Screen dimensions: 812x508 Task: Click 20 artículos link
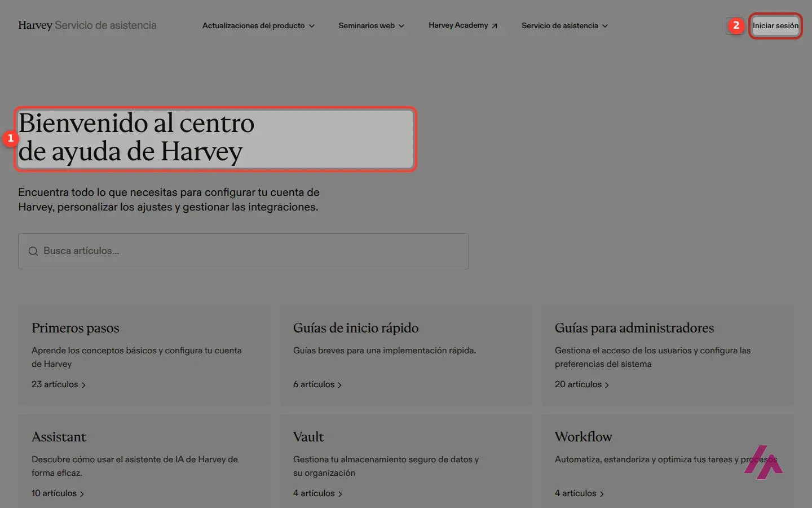pyautogui.click(x=582, y=384)
